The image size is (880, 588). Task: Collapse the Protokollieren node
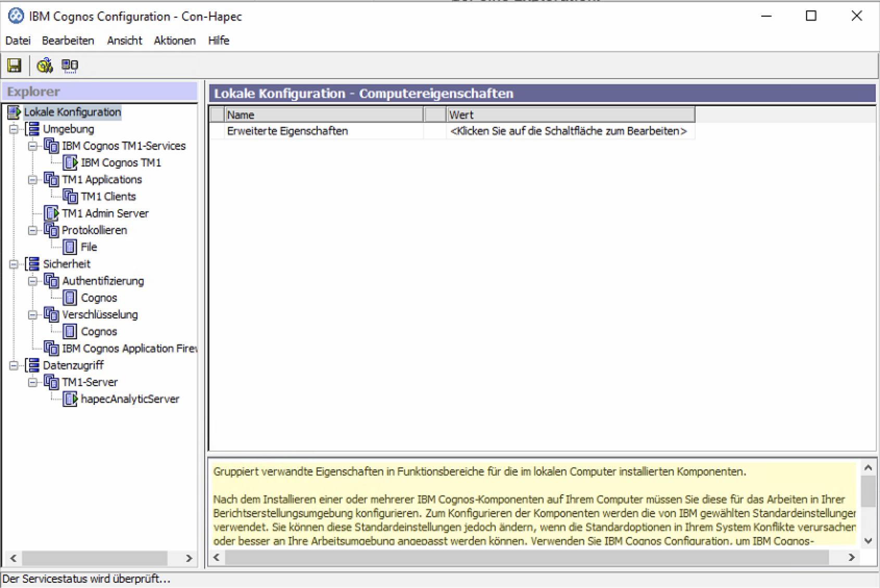click(x=33, y=231)
